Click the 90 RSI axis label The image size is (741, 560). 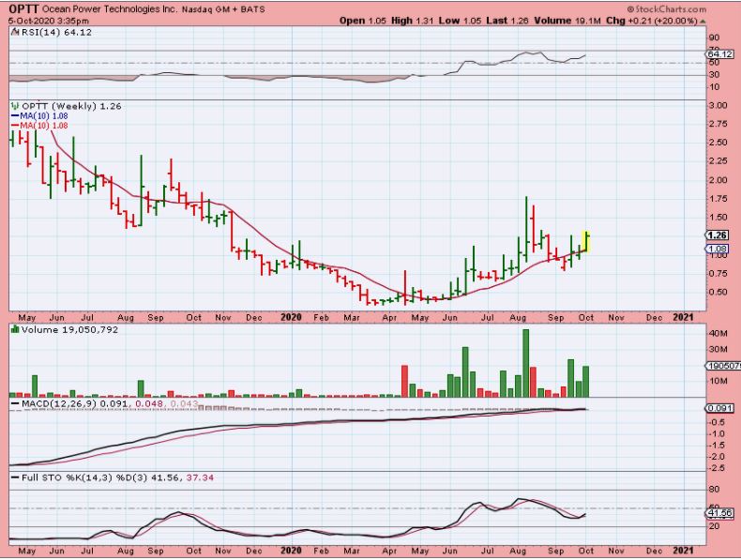(714, 38)
